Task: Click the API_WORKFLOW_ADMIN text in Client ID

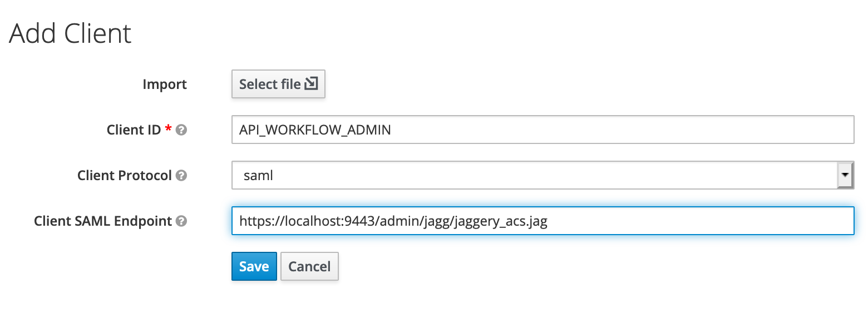Action: [x=315, y=130]
